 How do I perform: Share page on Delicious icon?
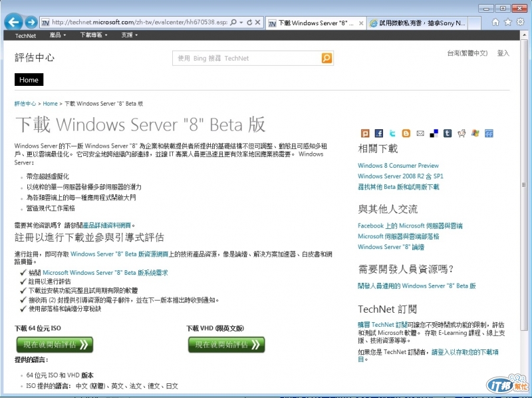[434, 134]
